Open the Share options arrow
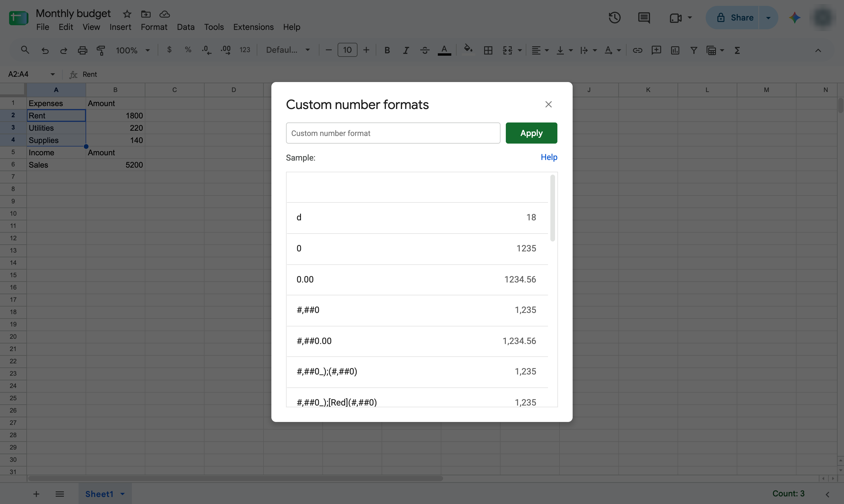The image size is (844, 504). click(768, 18)
